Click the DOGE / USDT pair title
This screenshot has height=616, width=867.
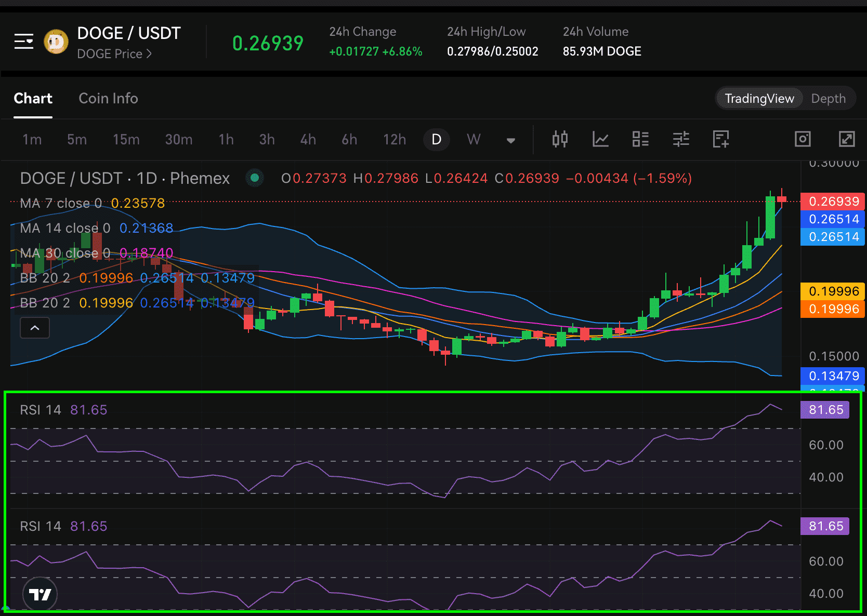click(129, 33)
